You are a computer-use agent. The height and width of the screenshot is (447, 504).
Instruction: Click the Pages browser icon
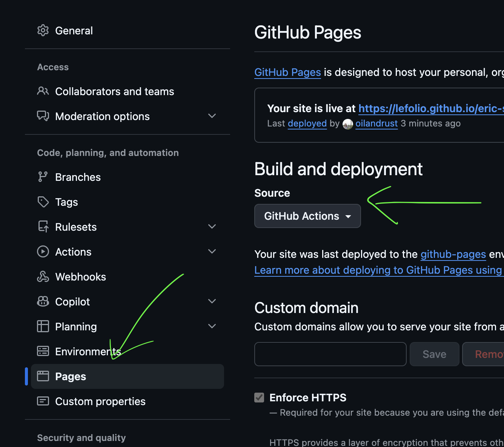(x=43, y=376)
